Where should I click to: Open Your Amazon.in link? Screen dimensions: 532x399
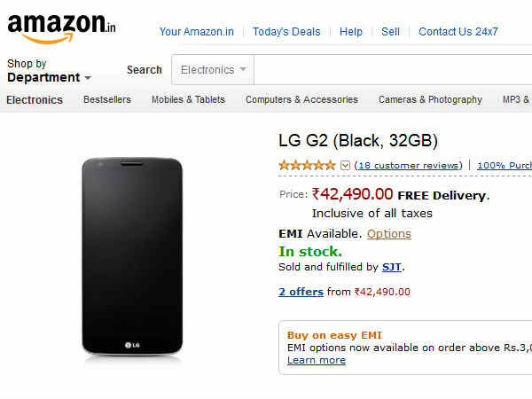click(196, 32)
